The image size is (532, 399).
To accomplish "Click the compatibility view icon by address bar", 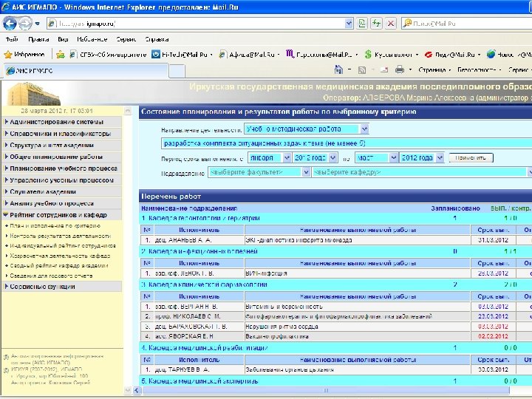I will pos(362,24).
